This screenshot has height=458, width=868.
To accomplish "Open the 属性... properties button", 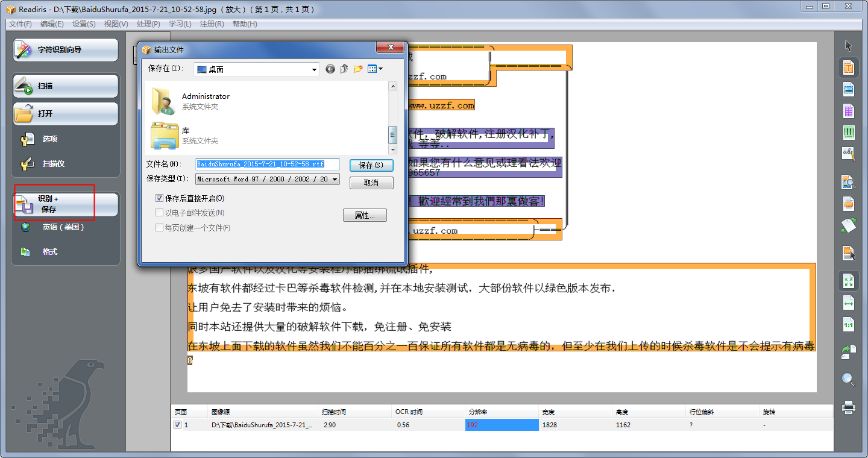I will click(x=365, y=215).
